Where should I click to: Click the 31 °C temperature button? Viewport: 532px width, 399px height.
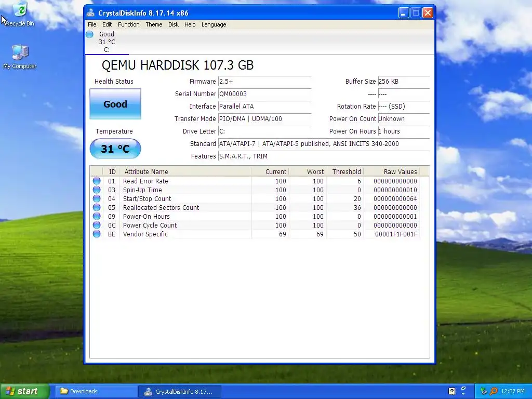click(x=115, y=149)
